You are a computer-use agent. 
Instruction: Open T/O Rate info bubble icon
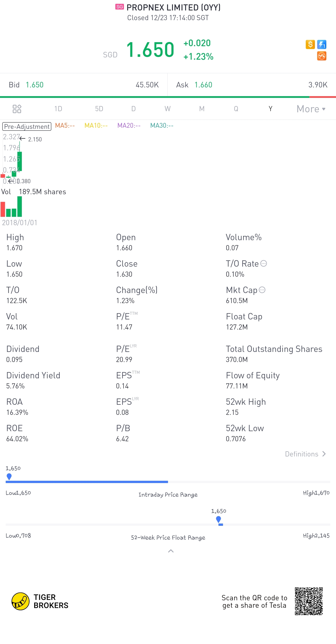264,264
